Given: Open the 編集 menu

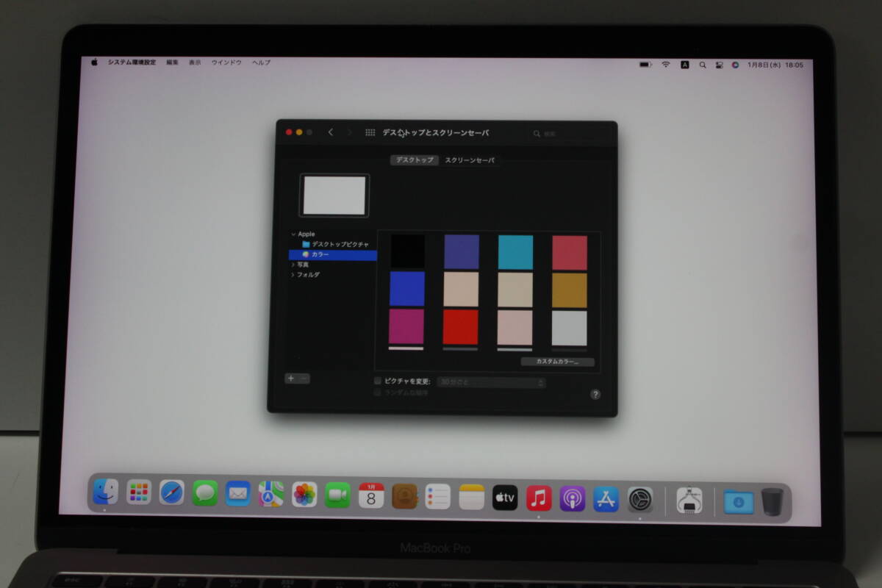Looking at the screenshot, I should [x=172, y=62].
